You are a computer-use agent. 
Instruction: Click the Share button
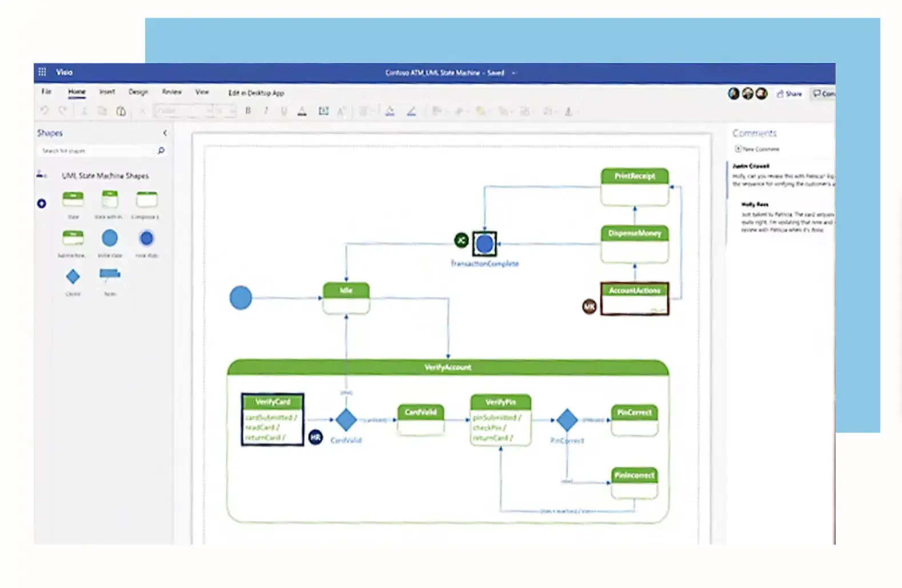point(789,94)
